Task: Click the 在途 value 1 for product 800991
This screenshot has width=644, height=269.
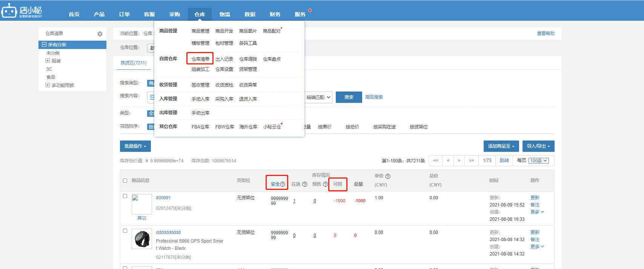Action: click(x=294, y=201)
